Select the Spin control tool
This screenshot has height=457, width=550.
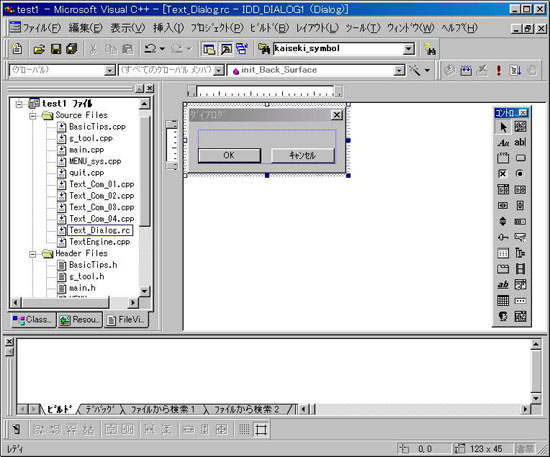(503, 222)
